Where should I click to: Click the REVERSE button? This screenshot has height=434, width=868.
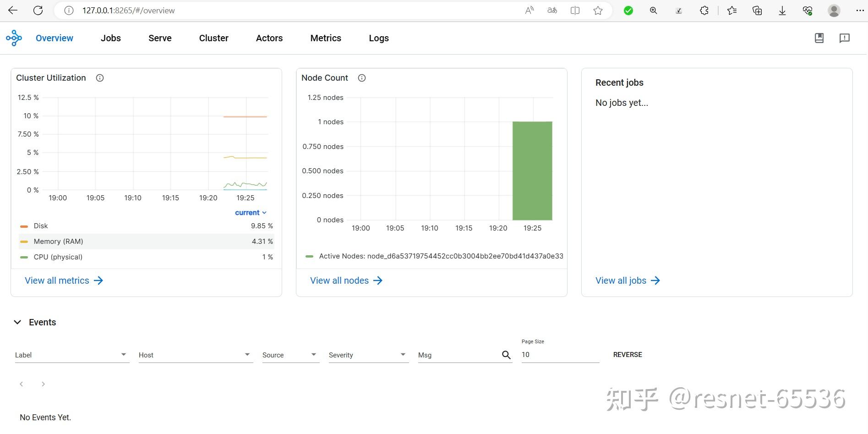(x=628, y=354)
